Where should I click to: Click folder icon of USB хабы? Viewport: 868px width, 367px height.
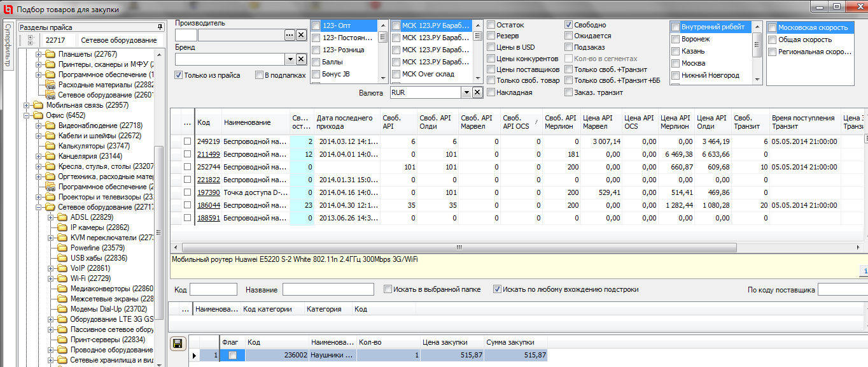[63, 258]
